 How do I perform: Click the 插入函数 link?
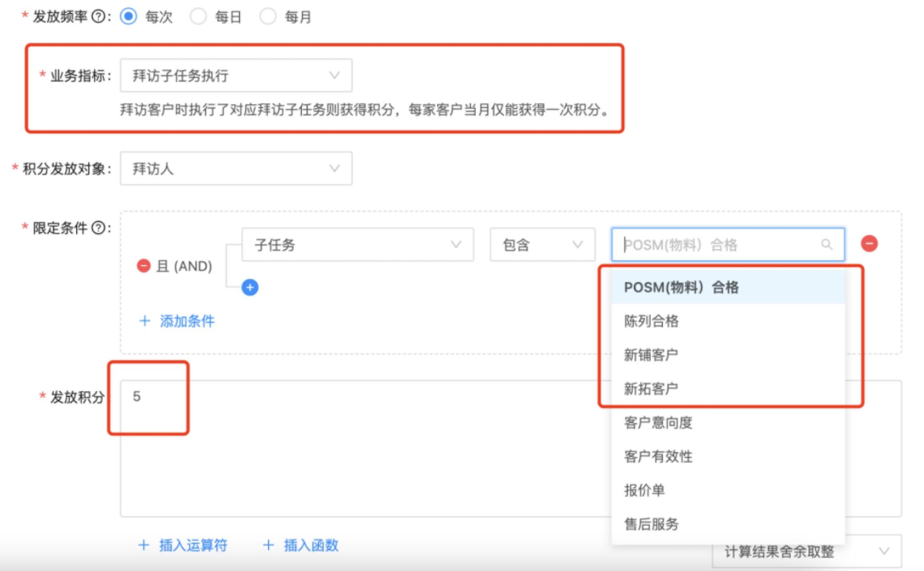[x=301, y=545]
